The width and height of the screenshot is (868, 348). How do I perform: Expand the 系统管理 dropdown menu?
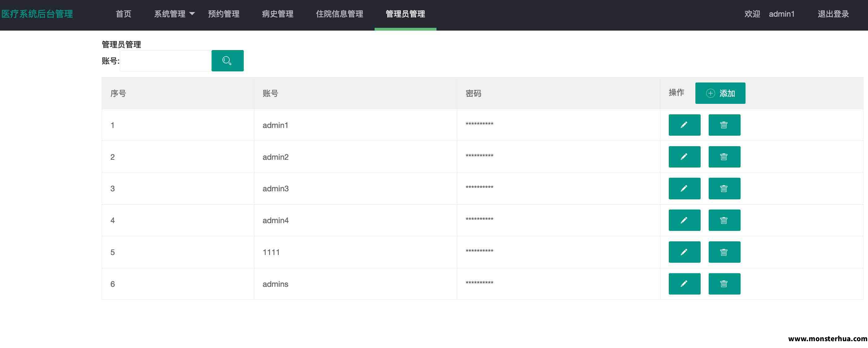pos(174,14)
